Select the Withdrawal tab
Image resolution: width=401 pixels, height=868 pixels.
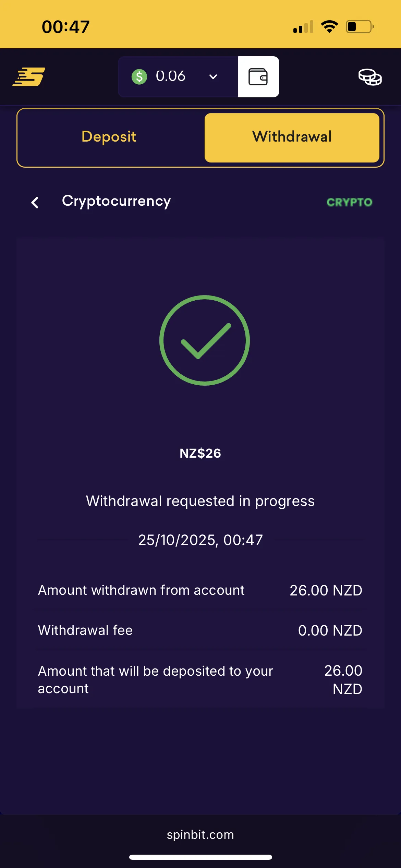tap(292, 137)
